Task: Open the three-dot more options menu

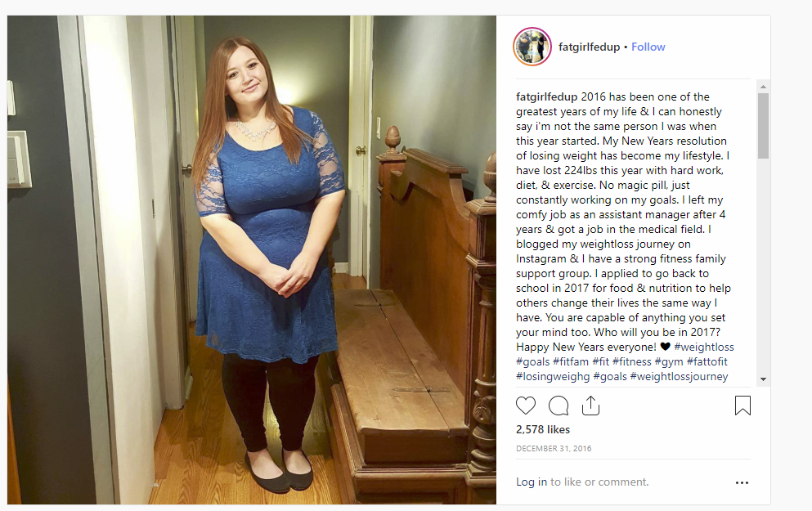Action: [x=742, y=482]
